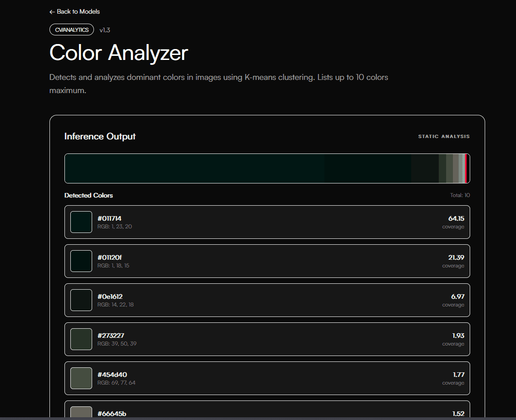Select the #0e1612 color swatch
Screen dimensions: 516x420
click(x=81, y=300)
